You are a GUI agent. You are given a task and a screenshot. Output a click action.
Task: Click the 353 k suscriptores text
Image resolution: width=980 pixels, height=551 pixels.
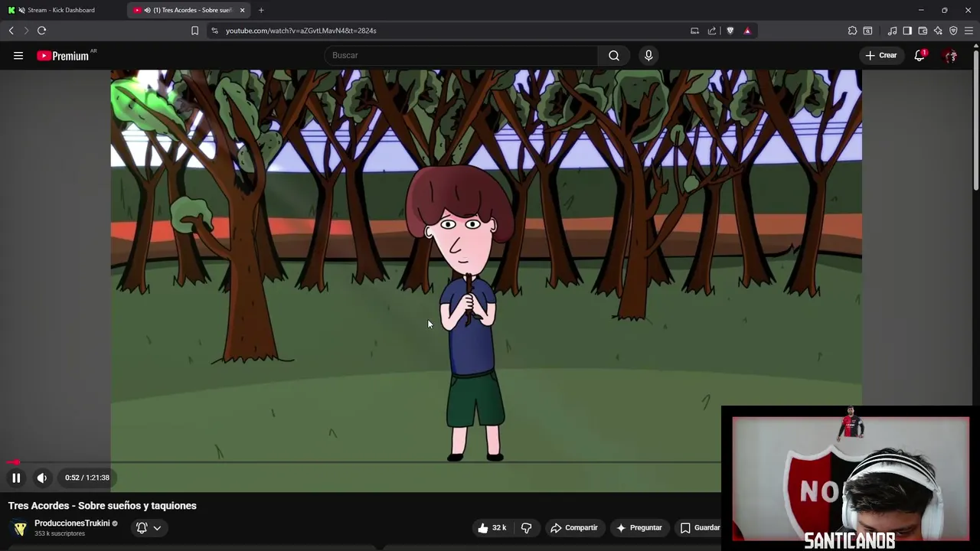[60, 533]
